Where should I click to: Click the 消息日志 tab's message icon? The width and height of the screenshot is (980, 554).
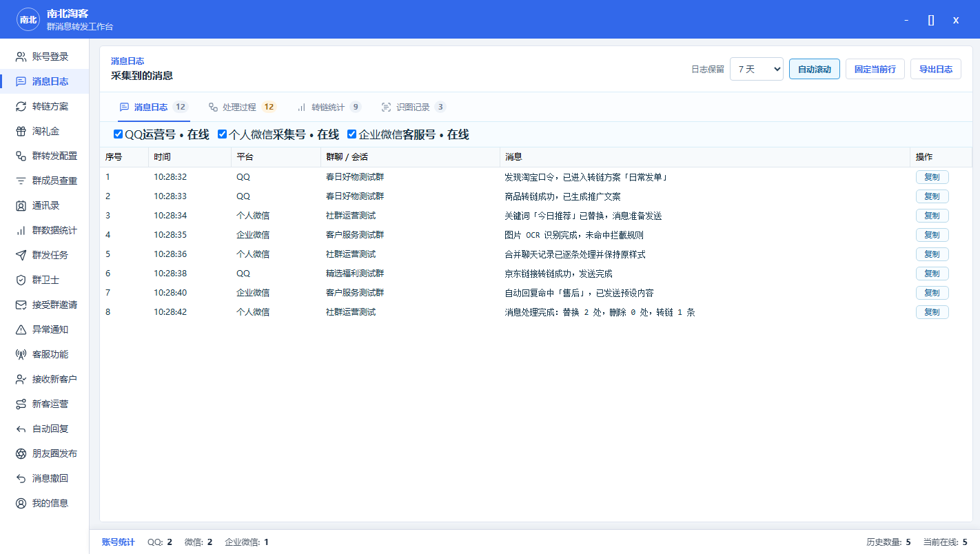click(x=124, y=107)
